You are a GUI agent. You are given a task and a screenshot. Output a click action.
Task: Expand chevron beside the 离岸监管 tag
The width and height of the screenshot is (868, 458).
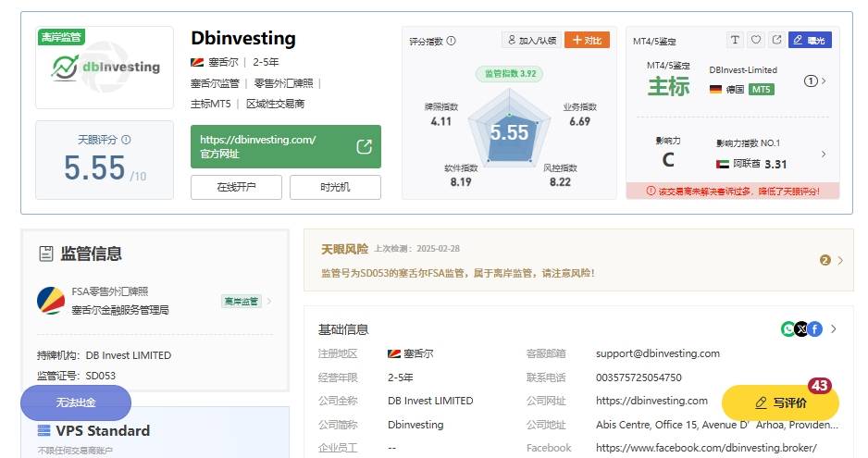[269, 302]
